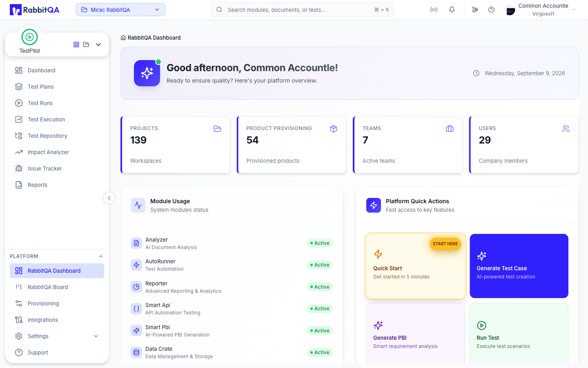This screenshot has height=368, width=588.
Task: Click the Reporter pie chart icon
Action: point(136,287)
